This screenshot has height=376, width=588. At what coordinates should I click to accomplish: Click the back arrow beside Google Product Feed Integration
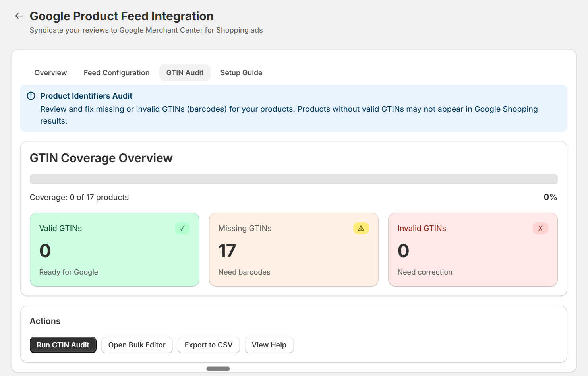point(19,16)
